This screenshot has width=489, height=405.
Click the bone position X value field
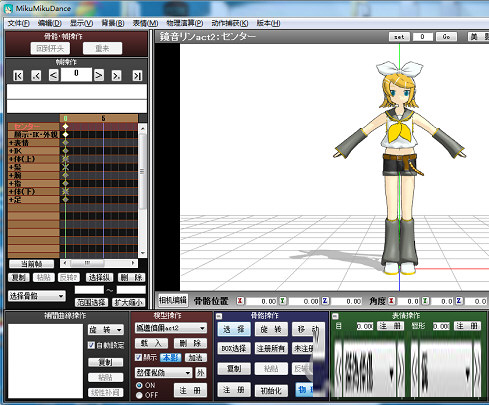click(261, 301)
